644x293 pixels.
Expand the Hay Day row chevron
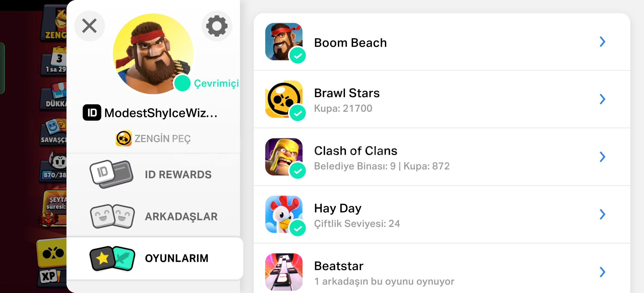[x=602, y=214]
